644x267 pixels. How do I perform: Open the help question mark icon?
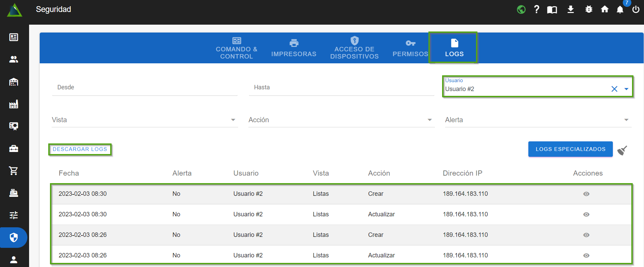click(x=537, y=10)
